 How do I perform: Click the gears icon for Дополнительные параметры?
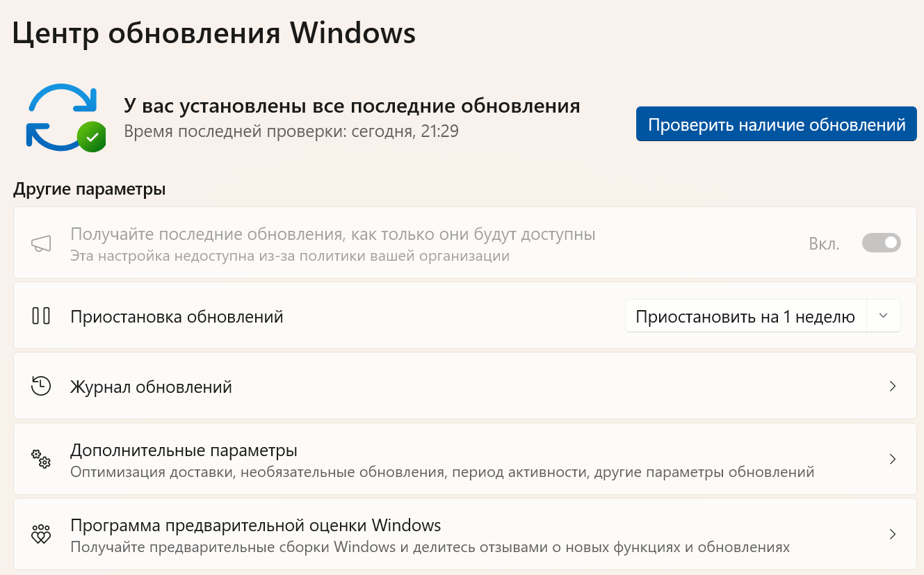42,459
